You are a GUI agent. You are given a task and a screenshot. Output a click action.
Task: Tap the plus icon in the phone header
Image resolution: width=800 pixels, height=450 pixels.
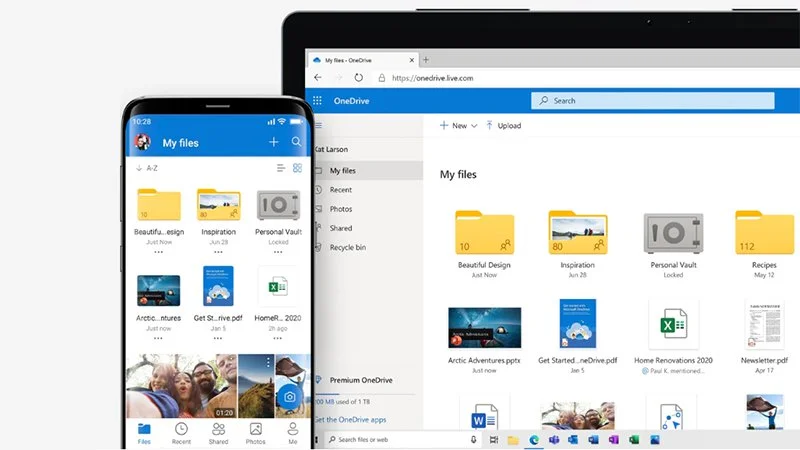[x=274, y=142]
